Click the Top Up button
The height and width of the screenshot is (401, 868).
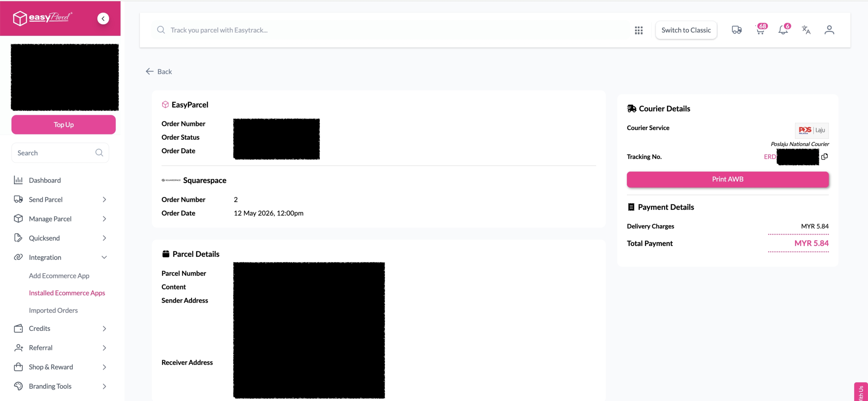point(63,125)
